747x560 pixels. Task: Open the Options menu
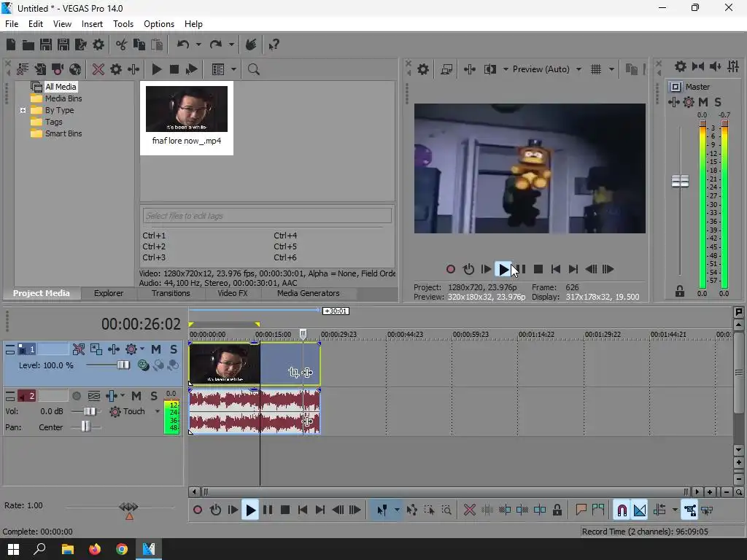[159, 24]
